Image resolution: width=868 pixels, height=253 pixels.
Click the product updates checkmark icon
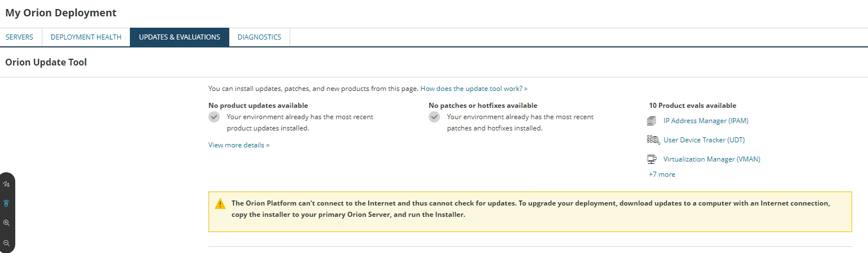pyautogui.click(x=214, y=117)
